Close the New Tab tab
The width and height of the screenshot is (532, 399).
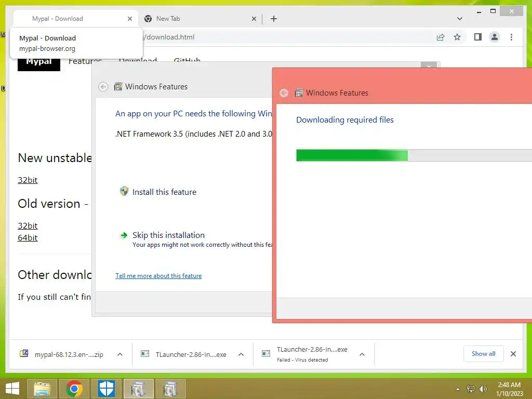pyautogui.click(x=254, y=19)
